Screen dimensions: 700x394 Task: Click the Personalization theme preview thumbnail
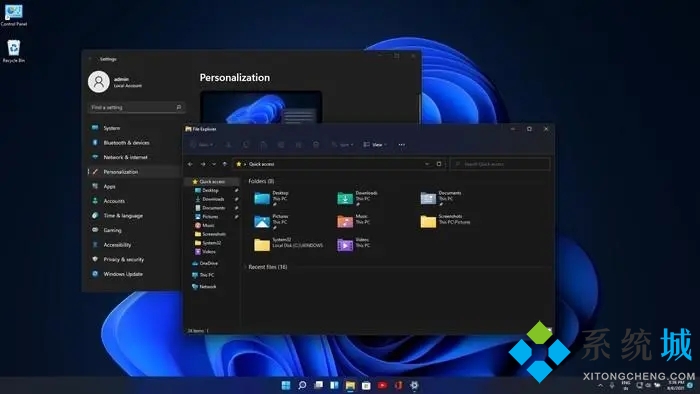(261, 107)
